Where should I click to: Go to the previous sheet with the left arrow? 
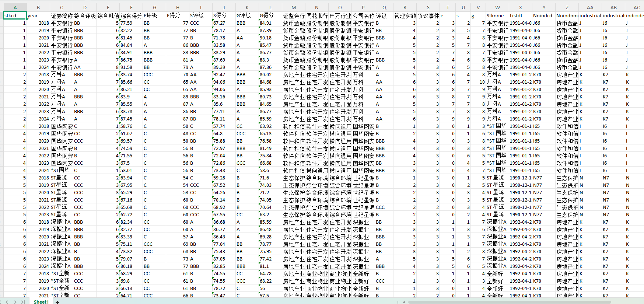point(7,302)
